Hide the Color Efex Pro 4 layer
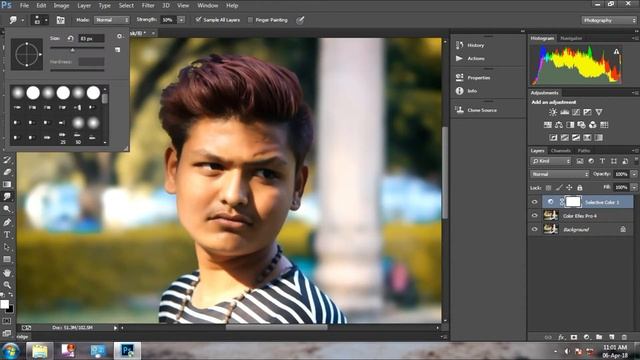 [534, 216]
